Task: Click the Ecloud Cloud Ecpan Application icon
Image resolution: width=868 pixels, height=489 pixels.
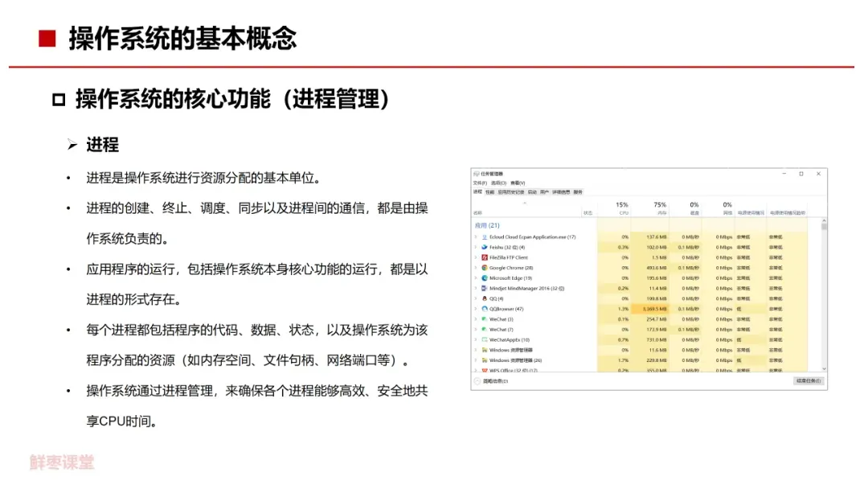Action: pos(485,237)
